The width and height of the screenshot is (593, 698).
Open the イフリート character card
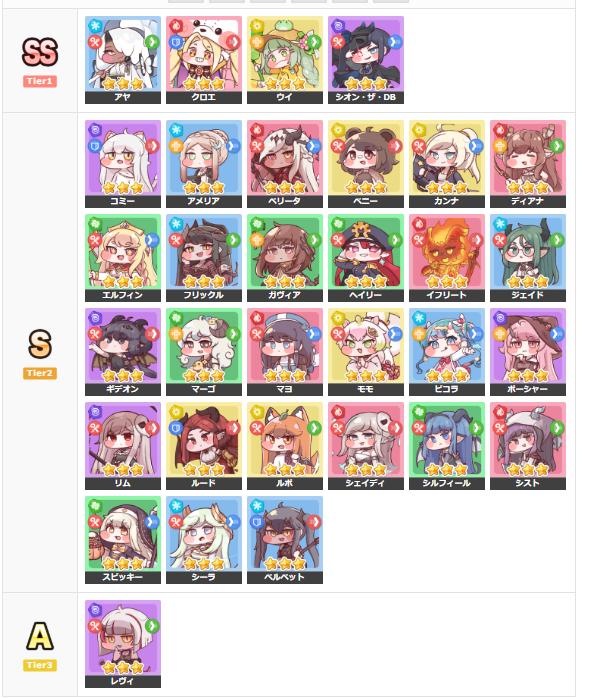pos(447,258)
